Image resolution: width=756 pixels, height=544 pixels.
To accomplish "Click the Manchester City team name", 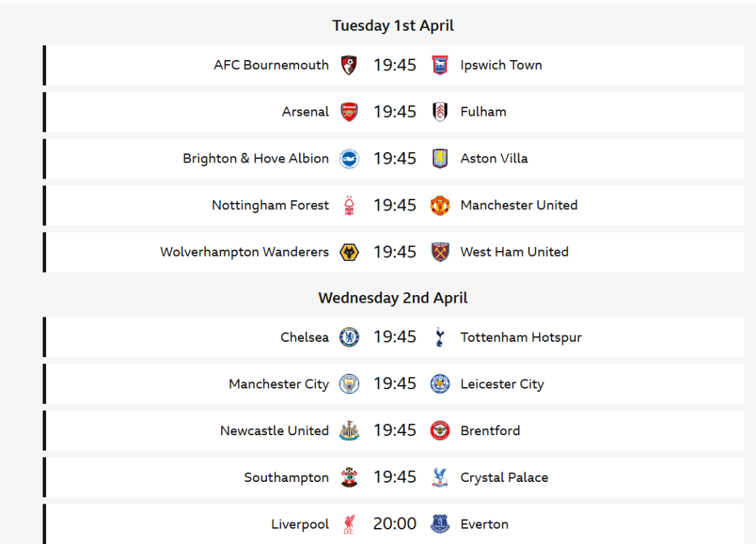I will click(x=278, y=384).
